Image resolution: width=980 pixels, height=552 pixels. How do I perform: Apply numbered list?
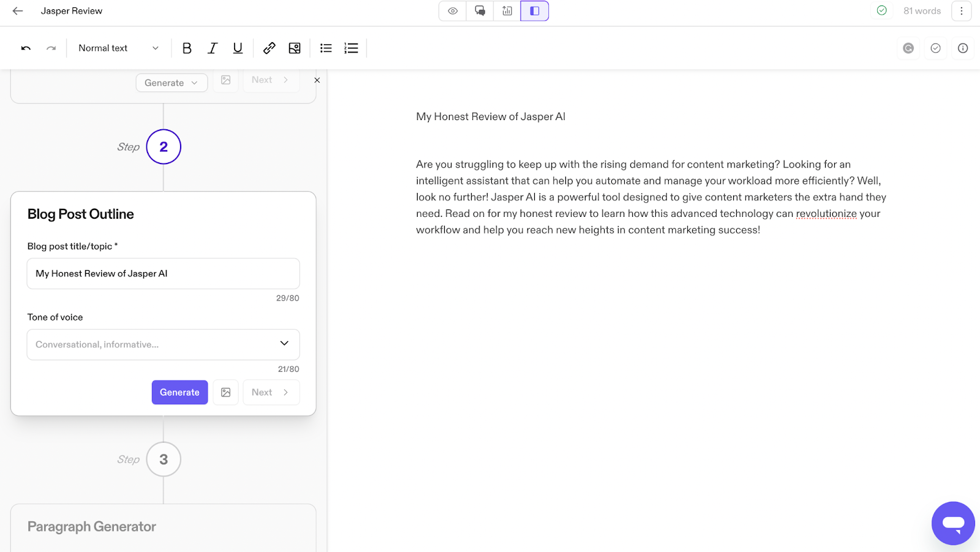[351, 48]
